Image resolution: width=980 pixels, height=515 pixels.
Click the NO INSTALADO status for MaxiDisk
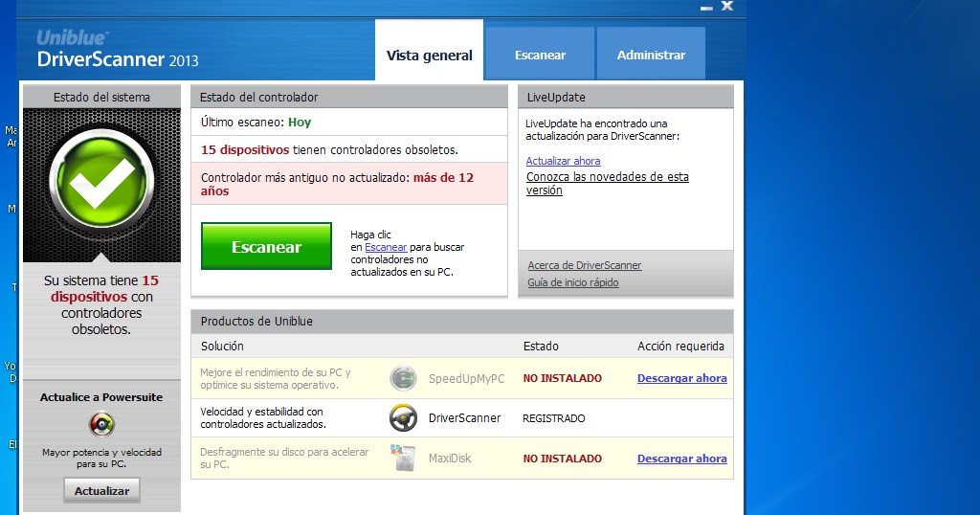(x=563, y=459)
